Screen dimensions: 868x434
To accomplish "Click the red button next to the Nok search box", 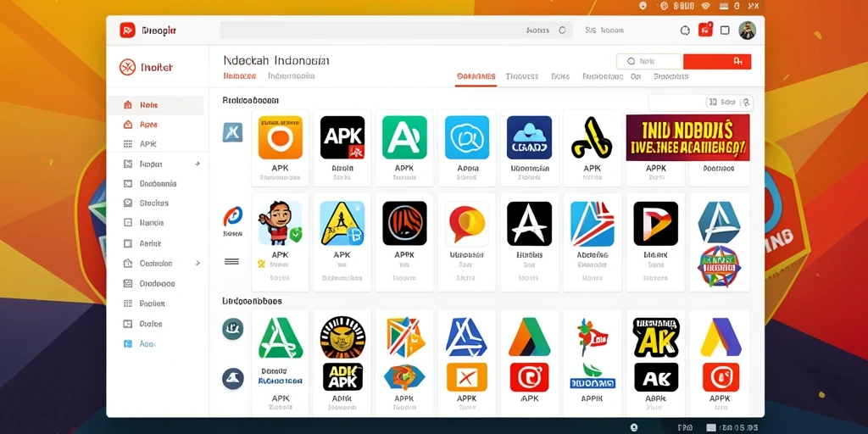I will point(717,61).
